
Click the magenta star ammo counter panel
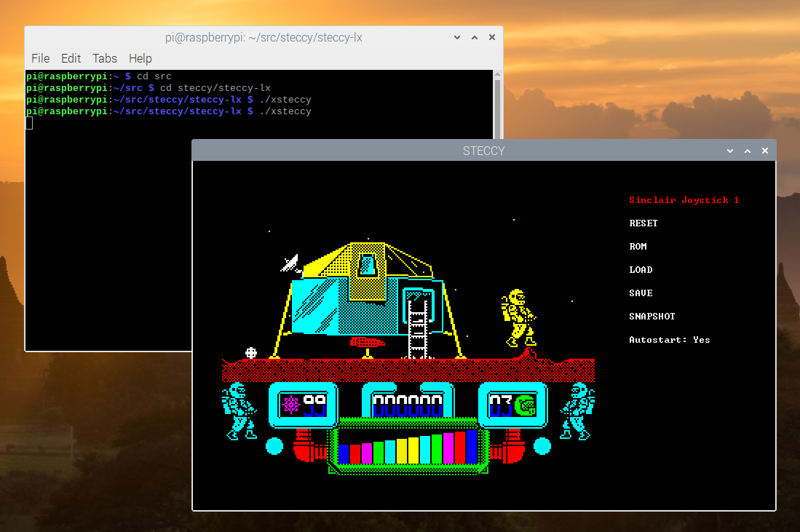tap(303, 405)
